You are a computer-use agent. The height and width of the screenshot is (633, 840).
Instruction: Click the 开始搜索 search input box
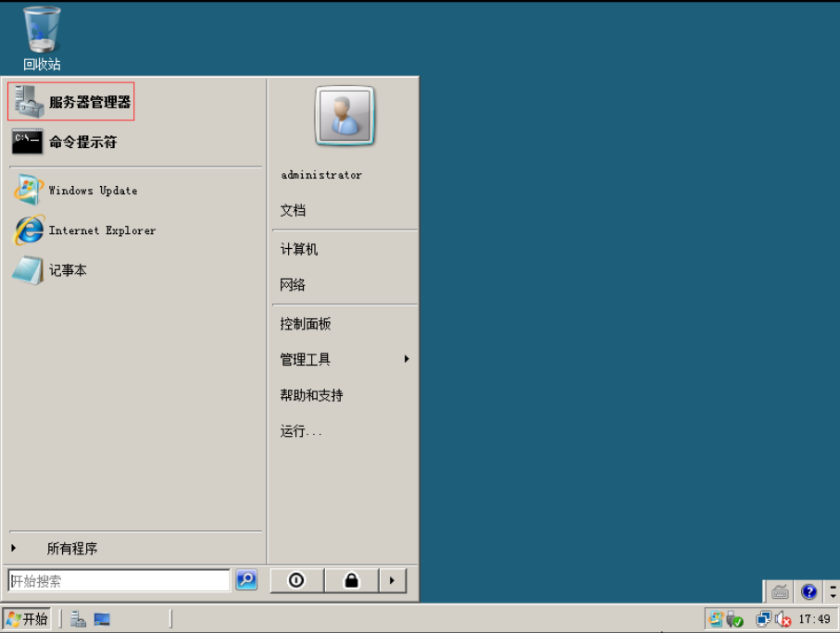coord(119,580)
